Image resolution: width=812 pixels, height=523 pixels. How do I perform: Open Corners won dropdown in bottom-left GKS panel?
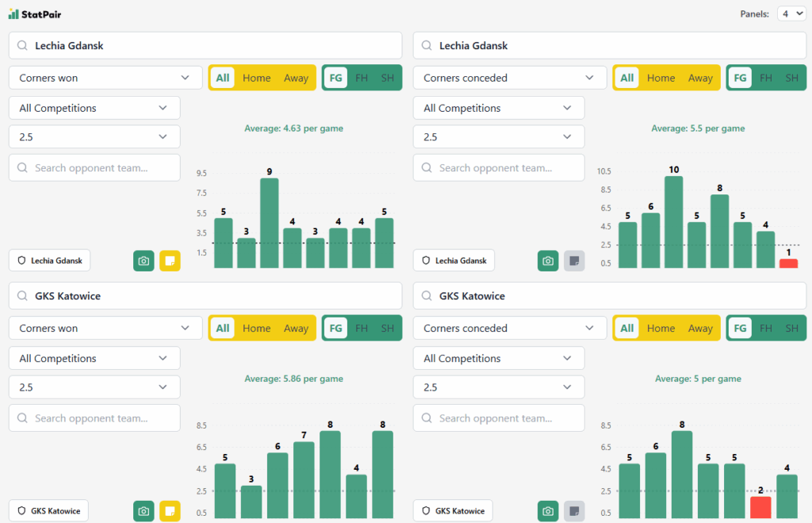[x=105, y=328]
